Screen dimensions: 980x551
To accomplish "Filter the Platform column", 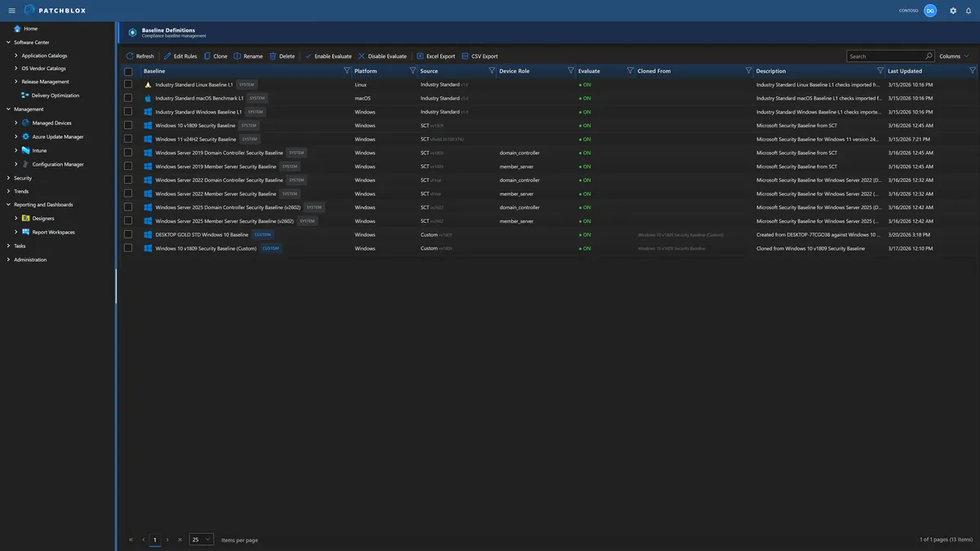I will tap(412, 71).
